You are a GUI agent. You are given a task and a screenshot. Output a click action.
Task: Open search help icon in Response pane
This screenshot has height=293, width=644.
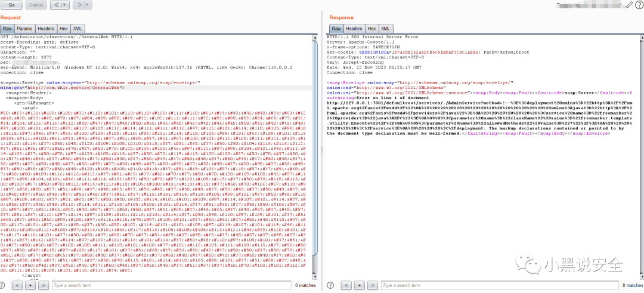pos(331,285)
